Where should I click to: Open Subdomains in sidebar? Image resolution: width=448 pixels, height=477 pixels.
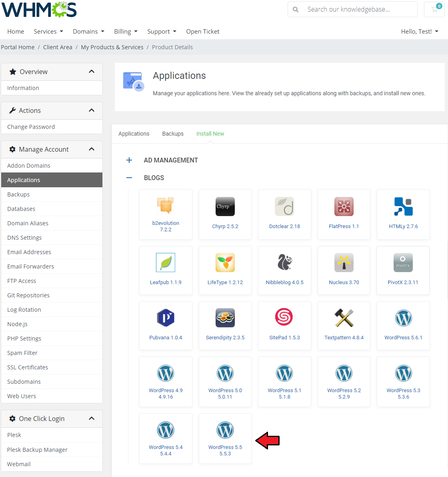click(52, 381)
